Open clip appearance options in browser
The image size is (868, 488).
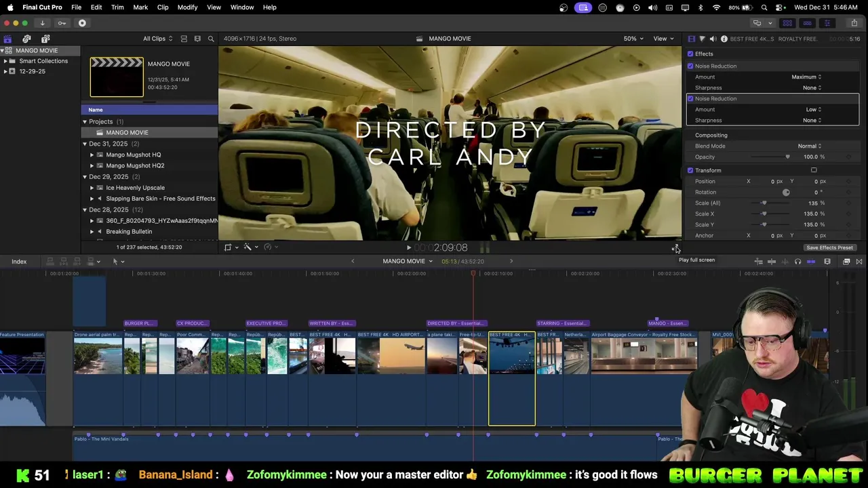(x=197, y=39)
